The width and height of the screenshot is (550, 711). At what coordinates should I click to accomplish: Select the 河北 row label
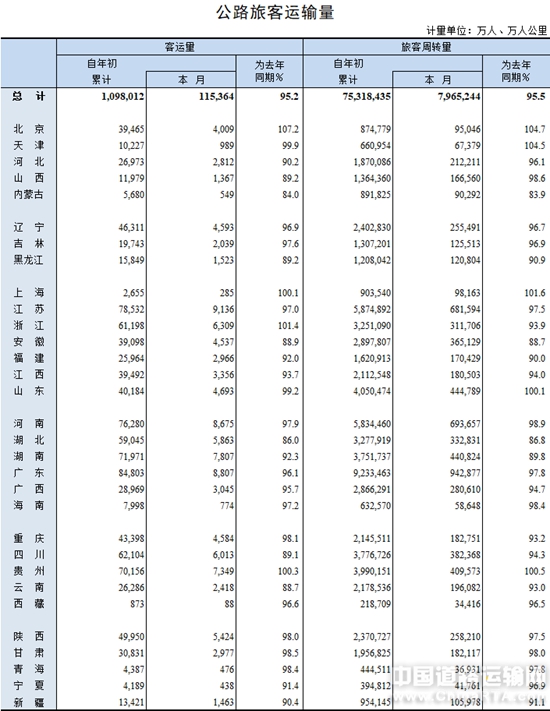(29, 161)
